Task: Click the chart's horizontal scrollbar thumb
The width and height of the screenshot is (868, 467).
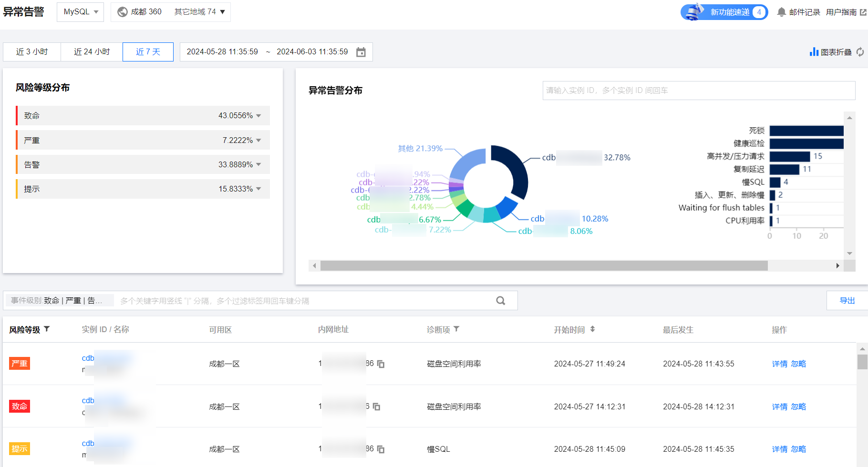Action: (x=544, y=265)
